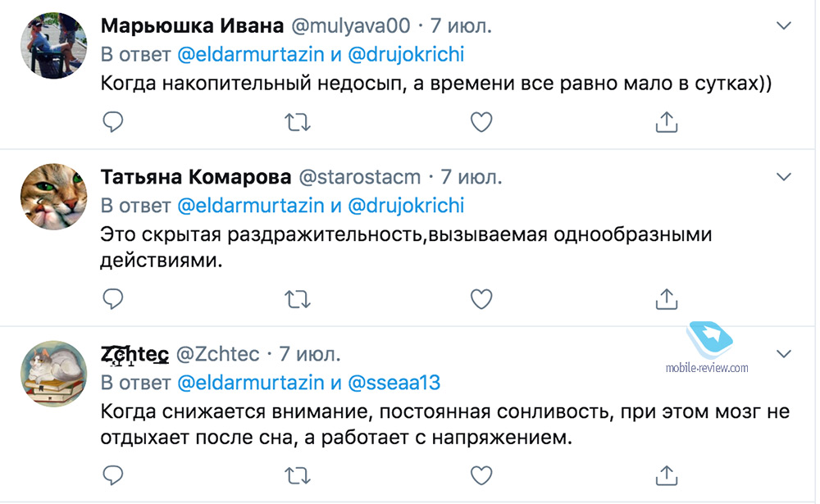Open Zchtec's avatar with cat on books
This screenshot has width=820, height=504.
click(54, 374)
